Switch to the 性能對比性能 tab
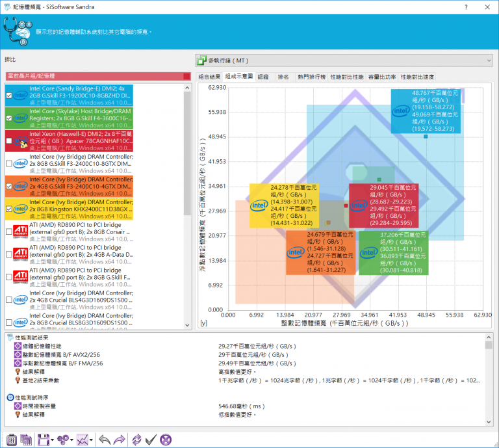The image size is (499, 448). pyautogui.click(x=347, y=77)
